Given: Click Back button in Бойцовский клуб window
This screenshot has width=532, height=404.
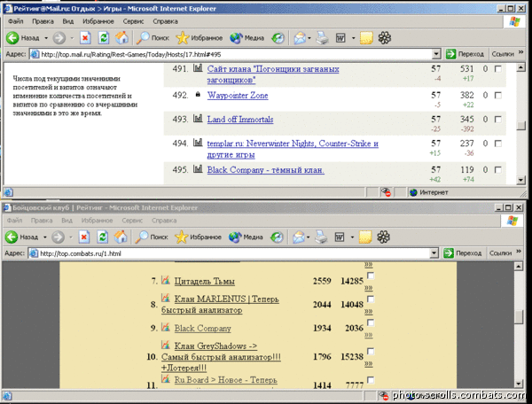Looking at the screenshot, I should click(21, 237).
